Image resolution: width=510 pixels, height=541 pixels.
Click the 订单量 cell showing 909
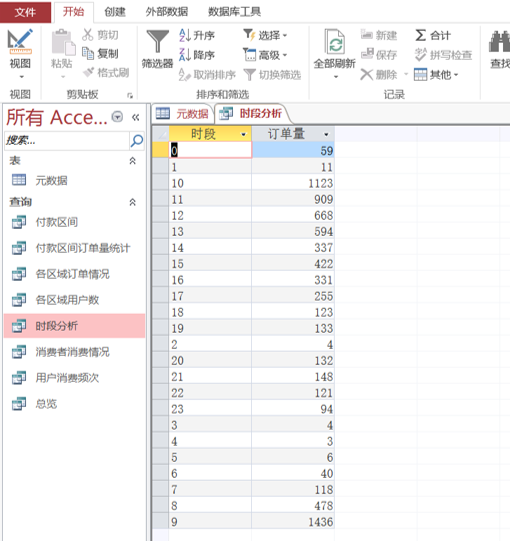(x=293, y=199)
